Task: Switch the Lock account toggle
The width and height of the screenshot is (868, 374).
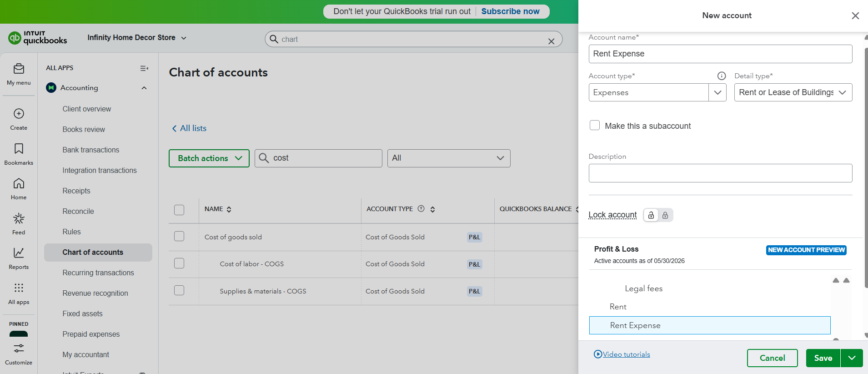Action: (x=658, y=215)
